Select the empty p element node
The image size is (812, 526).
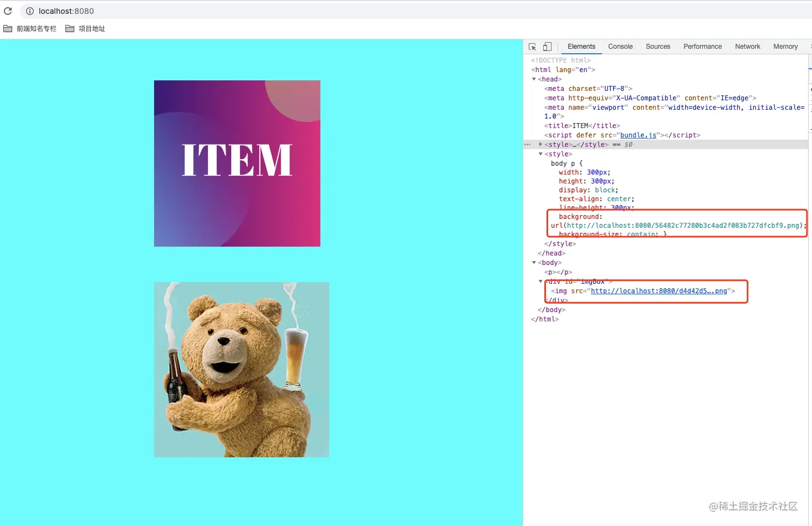[x=558, y=272]
